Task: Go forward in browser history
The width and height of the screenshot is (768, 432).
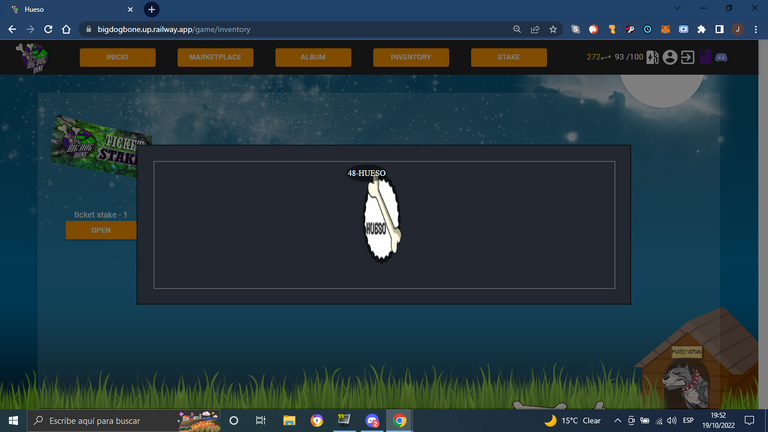Action: [30, 29]
